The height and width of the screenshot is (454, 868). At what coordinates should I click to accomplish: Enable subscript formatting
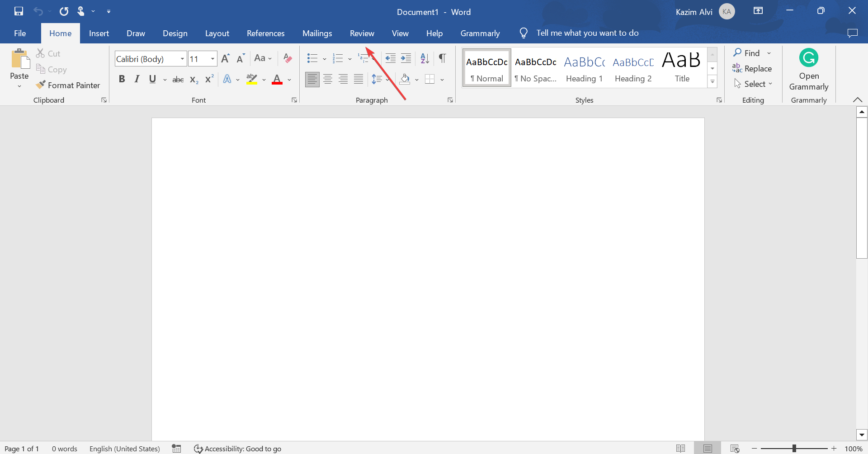click(x=193, y=79)
